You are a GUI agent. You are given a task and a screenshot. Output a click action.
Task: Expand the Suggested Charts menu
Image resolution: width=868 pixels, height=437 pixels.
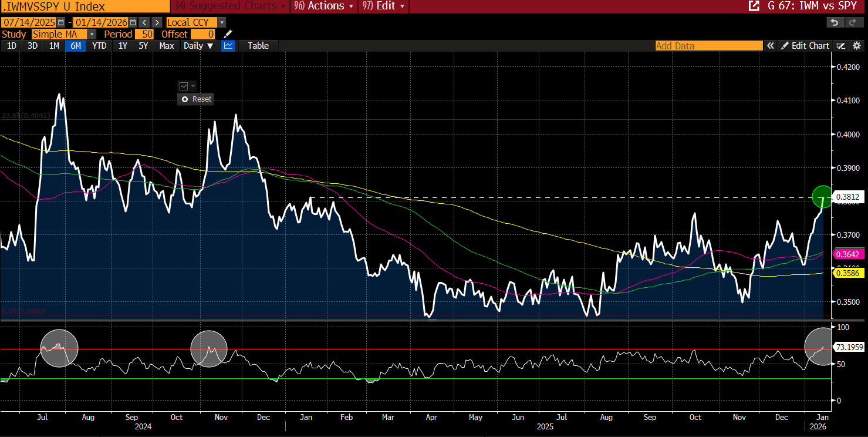[x=230, y=6]
